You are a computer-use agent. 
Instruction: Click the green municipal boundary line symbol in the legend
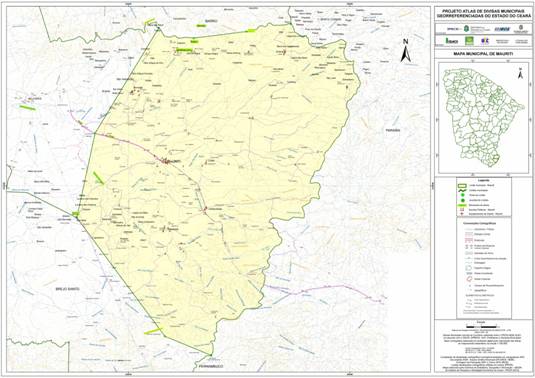coord(462,190)
